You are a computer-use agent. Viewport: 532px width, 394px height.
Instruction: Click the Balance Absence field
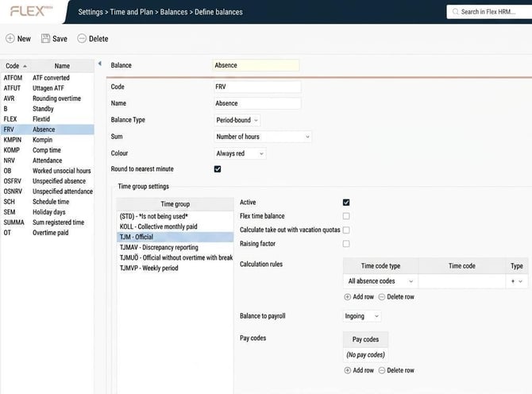click(x=256, y=65)
